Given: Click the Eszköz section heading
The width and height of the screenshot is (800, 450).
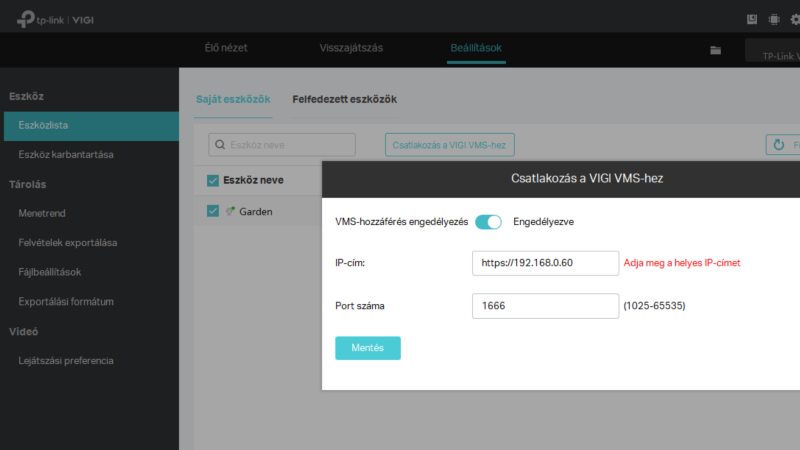Looking at the screenshot, I should click(27, 96).
